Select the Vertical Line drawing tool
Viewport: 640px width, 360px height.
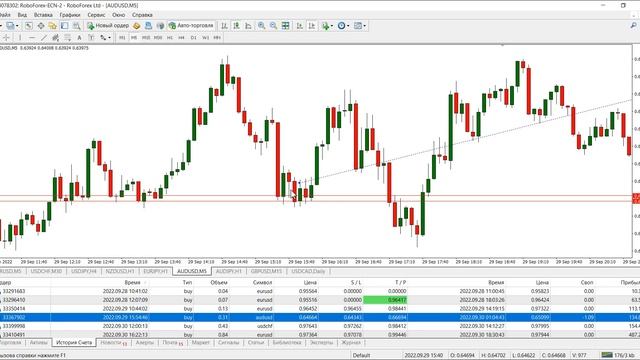pyautogui.click(x=20, y=38)
